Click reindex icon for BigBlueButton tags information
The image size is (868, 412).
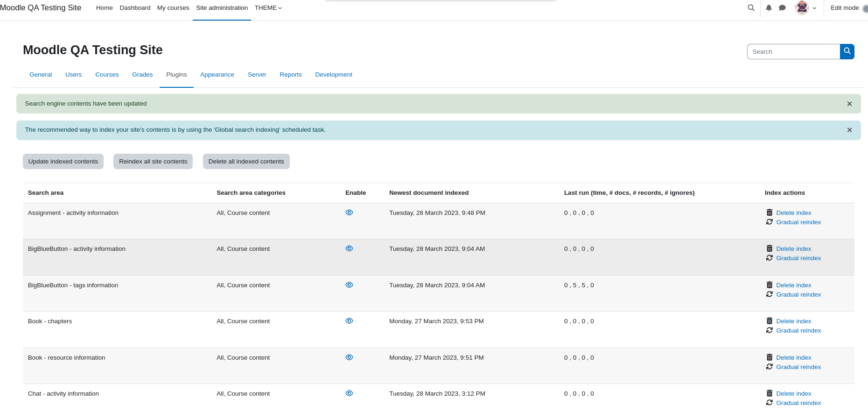point(770,294)
